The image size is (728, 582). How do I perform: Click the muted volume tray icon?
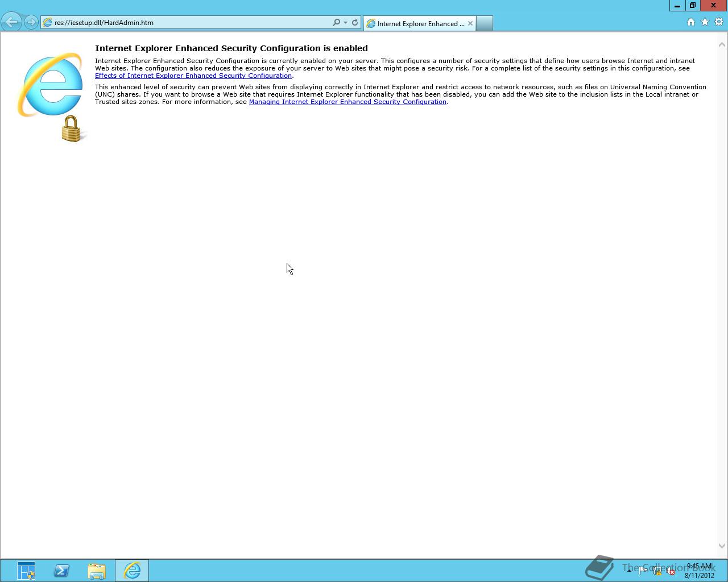[x=671, y=571]
